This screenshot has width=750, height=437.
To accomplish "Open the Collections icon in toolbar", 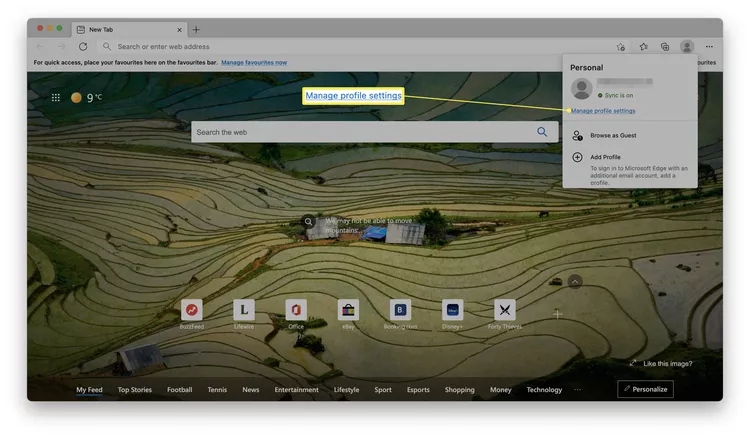I will coord(664,47).
